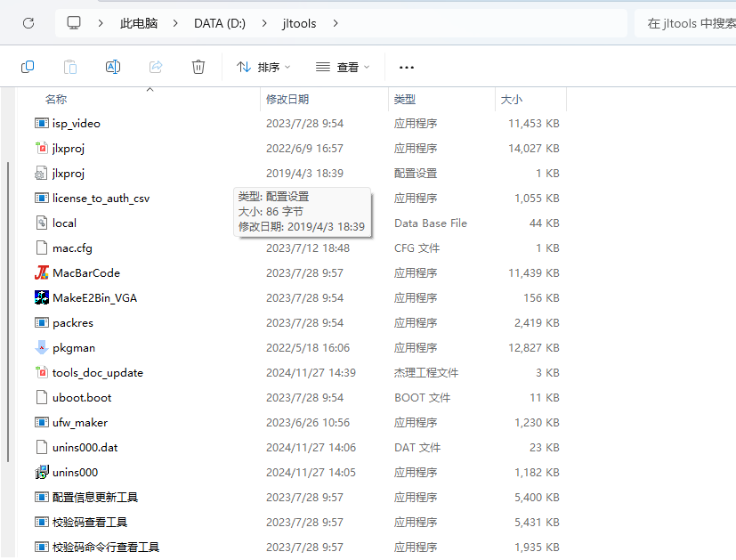736x560 pixels.
Task: Click the copy icon in toolbar
Action: (x=28, y=67)
